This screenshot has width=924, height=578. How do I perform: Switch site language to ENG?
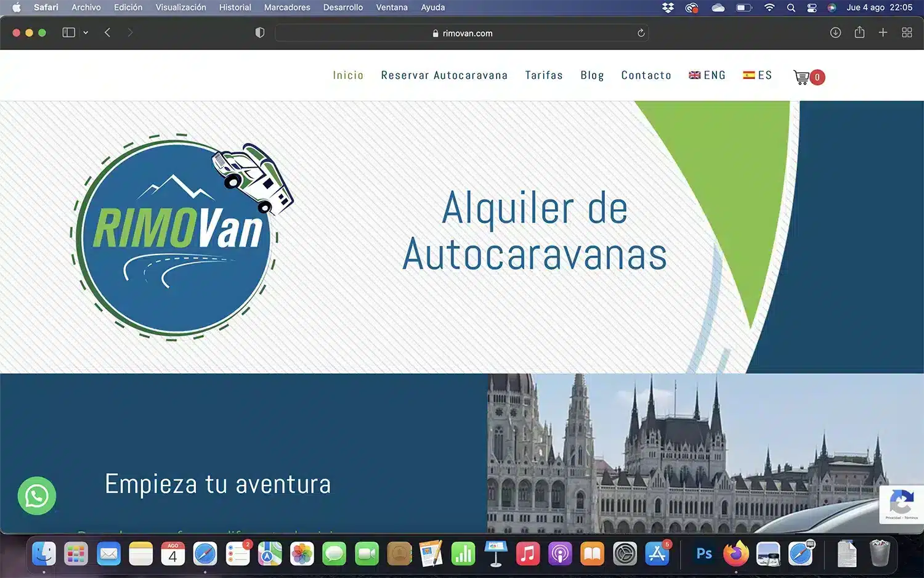pos(707,75)
